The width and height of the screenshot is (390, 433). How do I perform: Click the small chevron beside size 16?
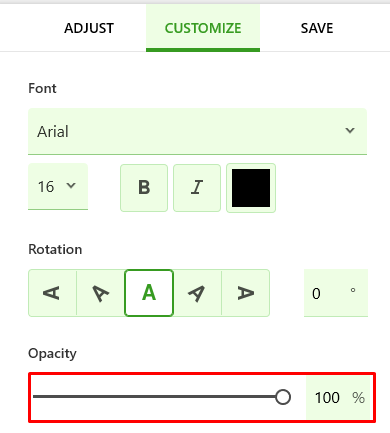tap(71, 185)
